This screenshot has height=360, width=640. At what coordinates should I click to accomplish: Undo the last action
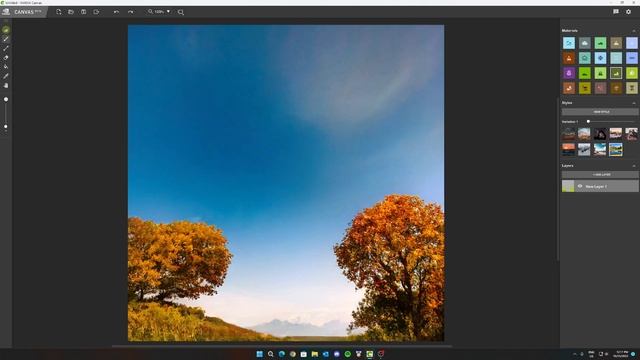[116, 12]
